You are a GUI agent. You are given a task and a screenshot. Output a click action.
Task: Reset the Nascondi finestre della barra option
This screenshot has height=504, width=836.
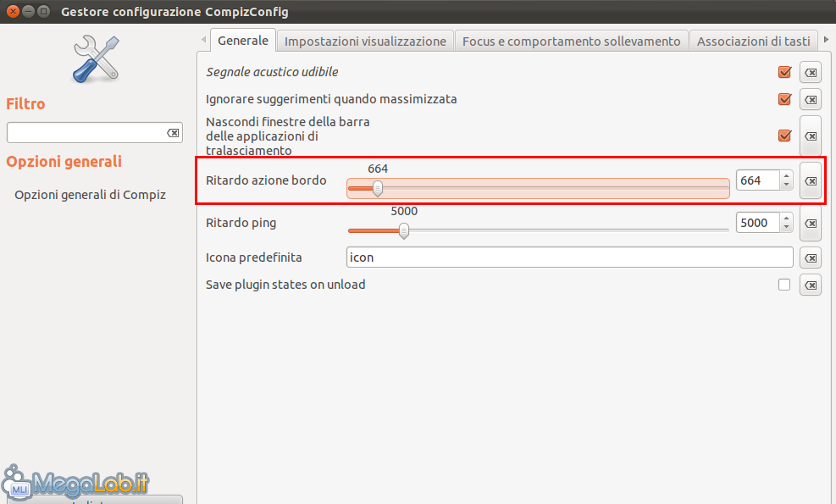(811, 136)
